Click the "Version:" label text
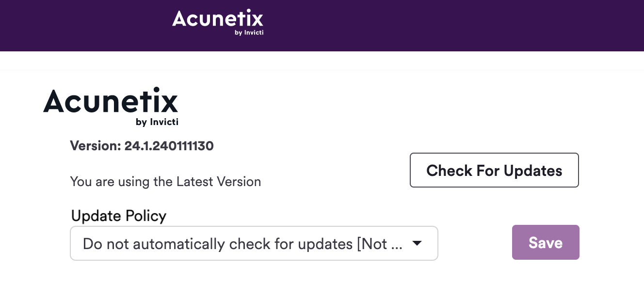 pos(96,146)
